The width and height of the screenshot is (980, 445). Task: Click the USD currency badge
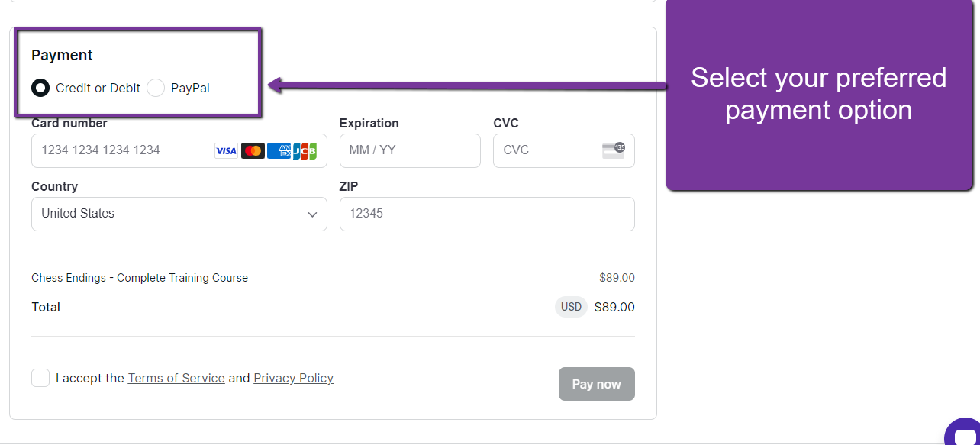coord(571,307)
